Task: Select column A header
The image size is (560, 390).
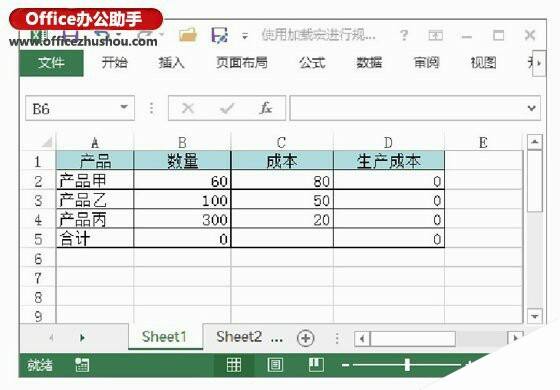Action: tap(95, 143)
